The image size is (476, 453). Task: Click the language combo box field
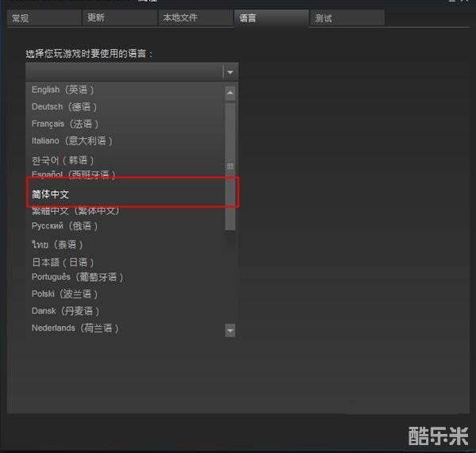[x=124, y=71]
